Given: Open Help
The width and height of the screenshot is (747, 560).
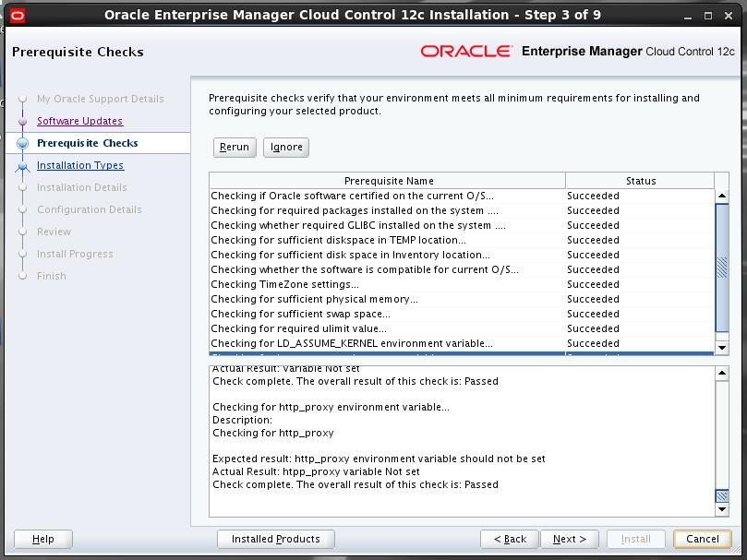Looking at the screenshot, I should pos(42,539).
